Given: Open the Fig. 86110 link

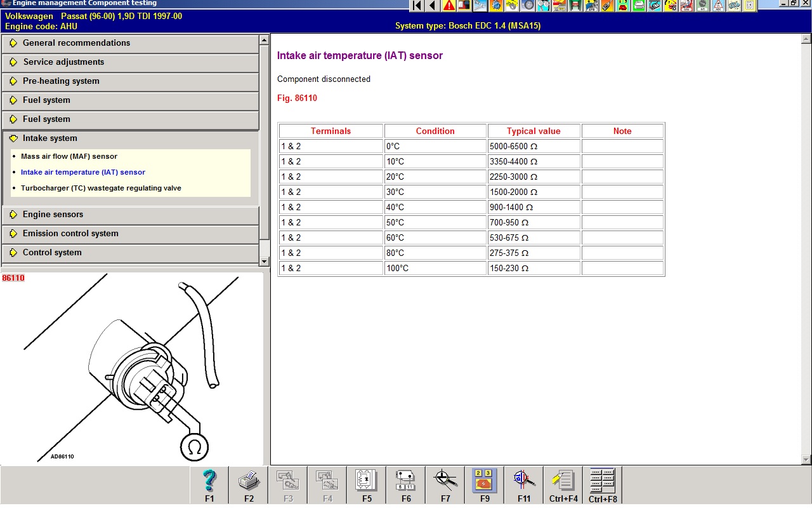Looking at the screenshot, I should click(297, 98).
